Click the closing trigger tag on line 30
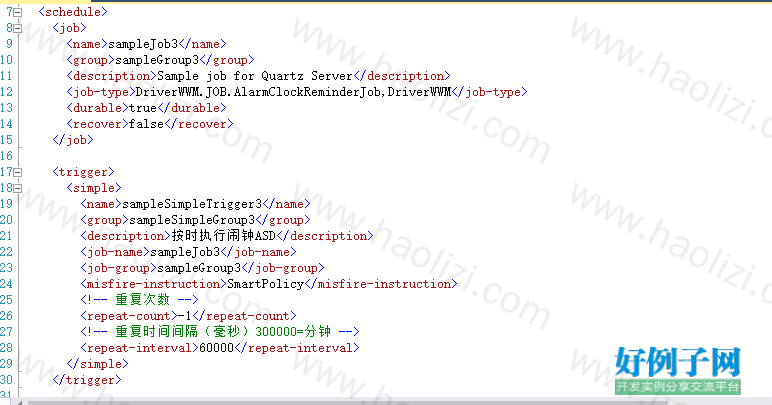 pyautogui.click(x=87, y=380)
